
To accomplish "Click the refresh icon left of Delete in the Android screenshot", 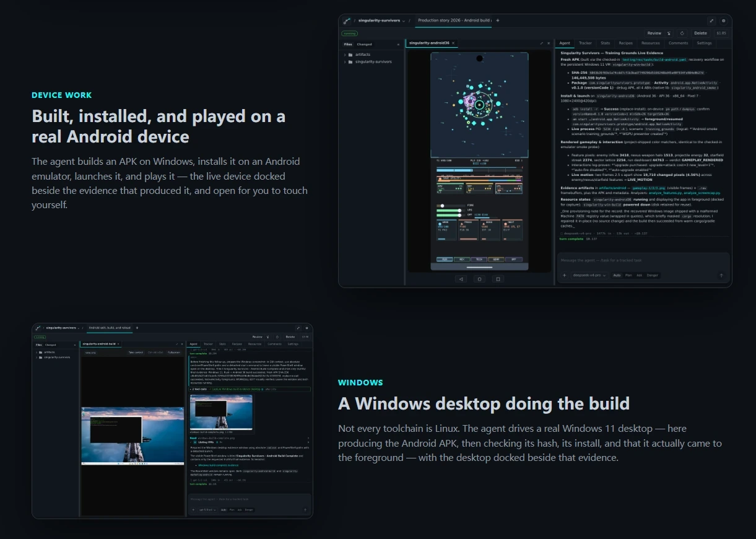I will point(682,33).
